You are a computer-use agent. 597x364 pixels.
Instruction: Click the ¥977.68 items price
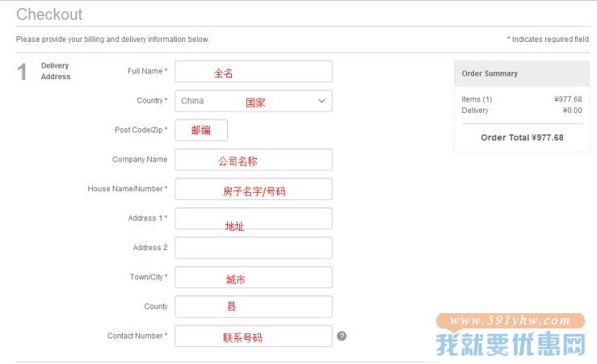(568, 99)
